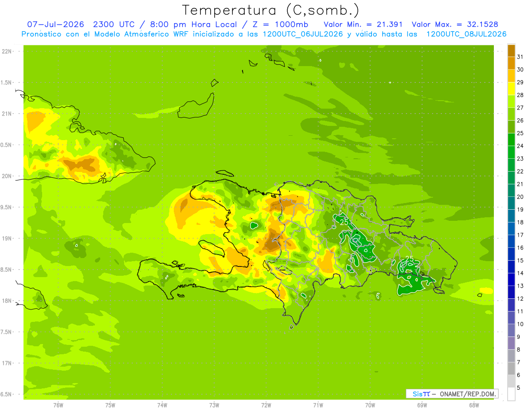
Task: Click the 'Valor Min. = 21.391' readout
Action: point(363,24)
